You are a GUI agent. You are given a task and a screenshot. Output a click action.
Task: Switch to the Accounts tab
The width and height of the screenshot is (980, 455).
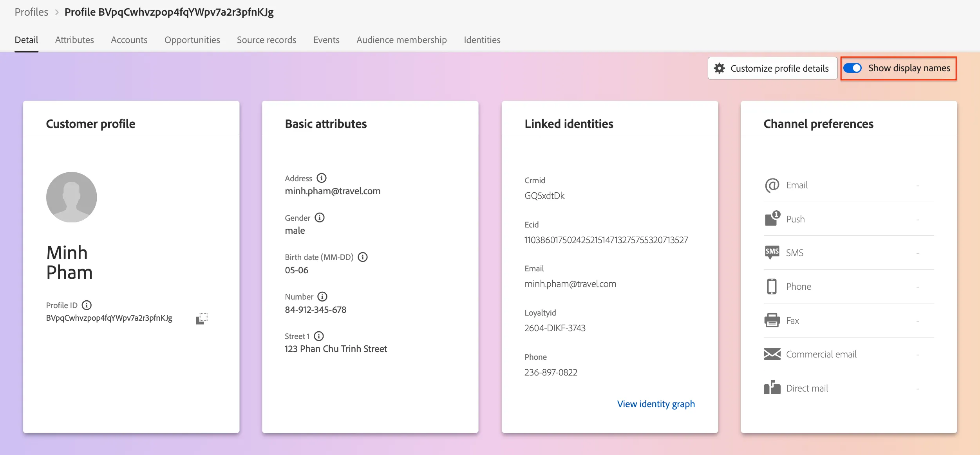129,40
